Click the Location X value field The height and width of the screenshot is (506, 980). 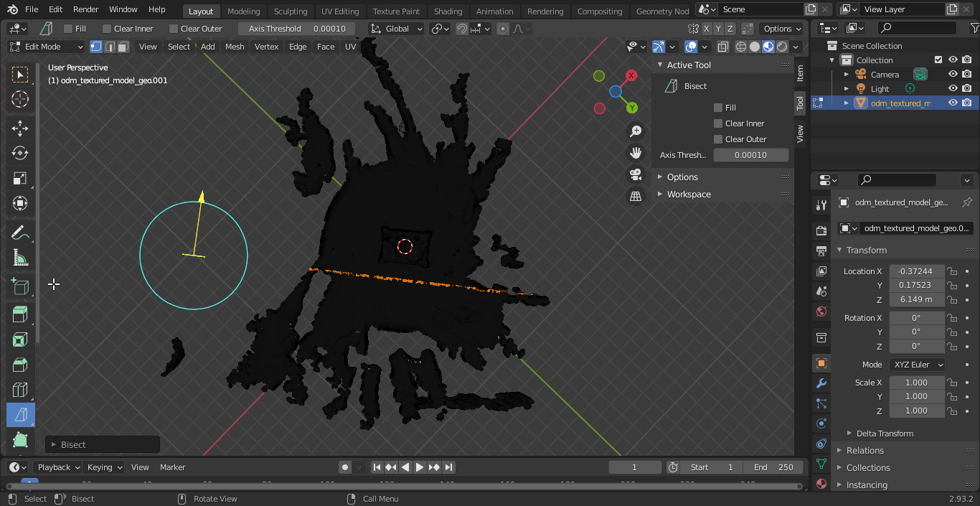[x=916, y=271]
